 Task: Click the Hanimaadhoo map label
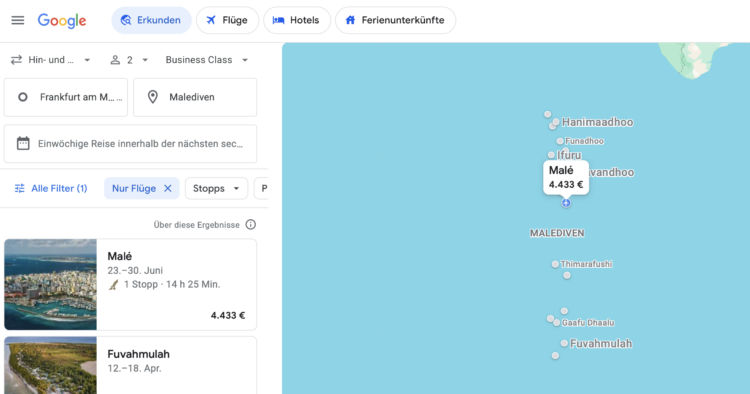click(x=597, y=122)
